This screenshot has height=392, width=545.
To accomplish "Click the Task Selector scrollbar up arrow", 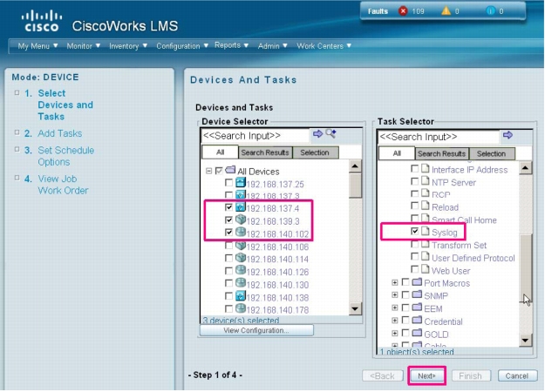I will coord(525,168).
